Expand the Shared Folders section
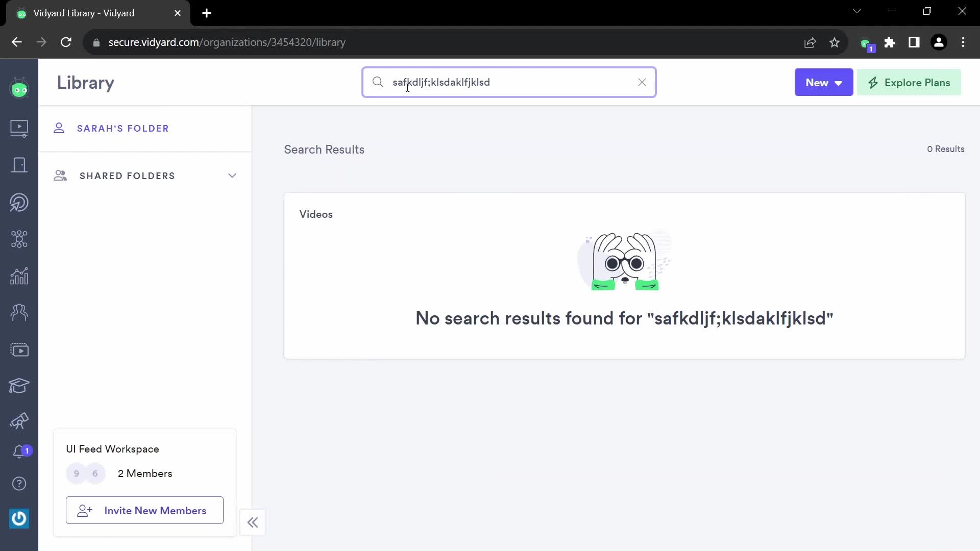 (232, 176)
